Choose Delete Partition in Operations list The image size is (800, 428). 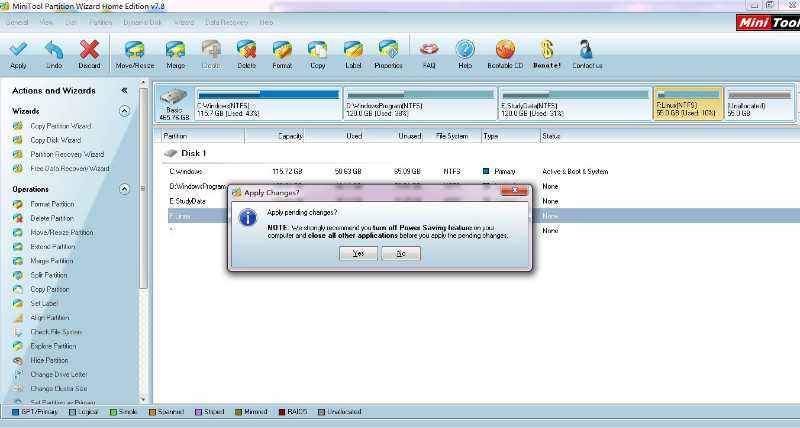click(52, 218)
